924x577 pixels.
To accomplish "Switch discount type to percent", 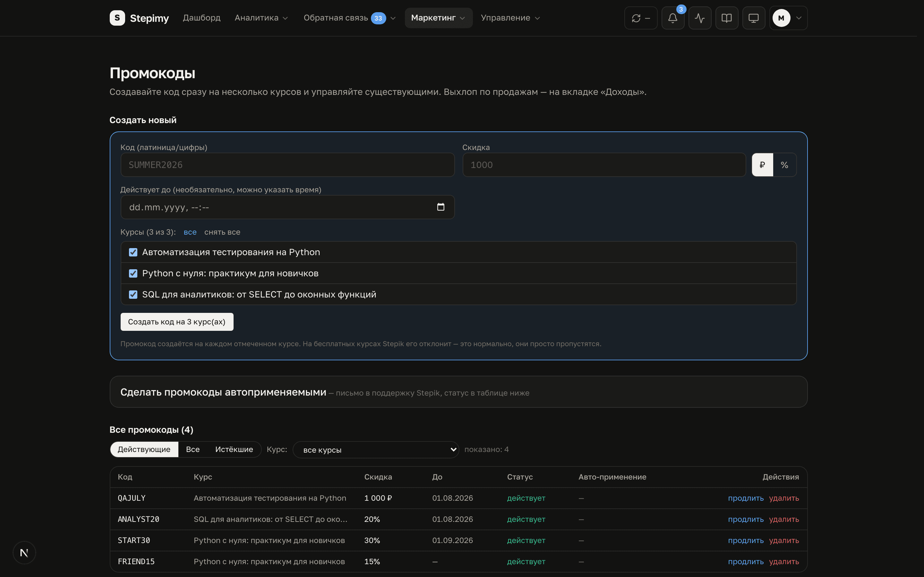I will tap(785, 165).
